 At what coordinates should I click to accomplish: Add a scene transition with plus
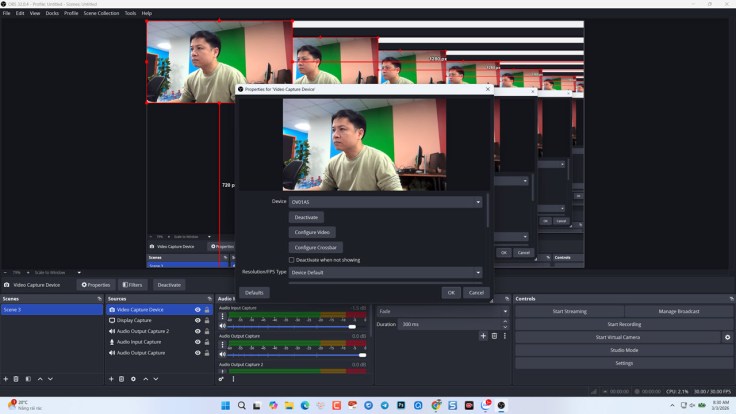click(x=483, y=336)
